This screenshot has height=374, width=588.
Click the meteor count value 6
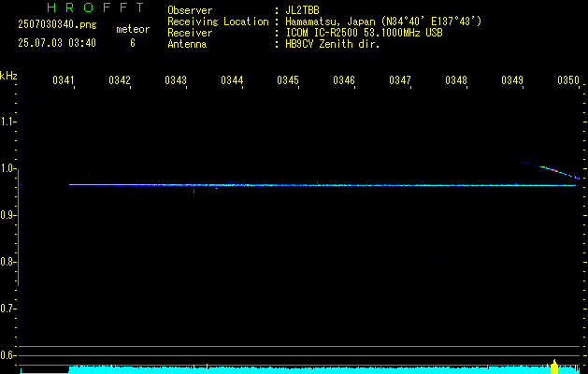point(133,43)
